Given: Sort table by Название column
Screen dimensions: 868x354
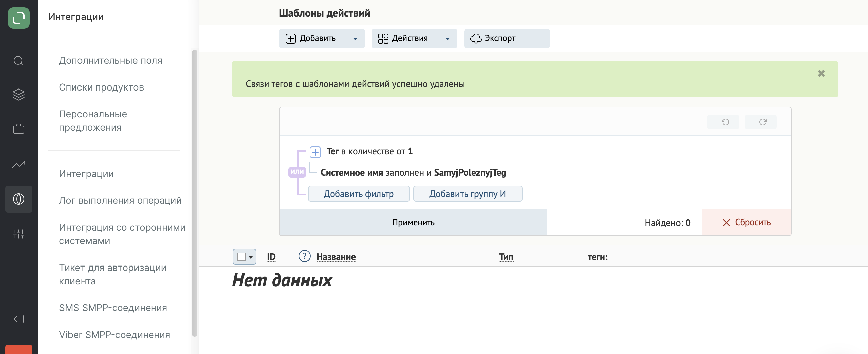Looking at the screenshot, I should [x=336, y=257].
